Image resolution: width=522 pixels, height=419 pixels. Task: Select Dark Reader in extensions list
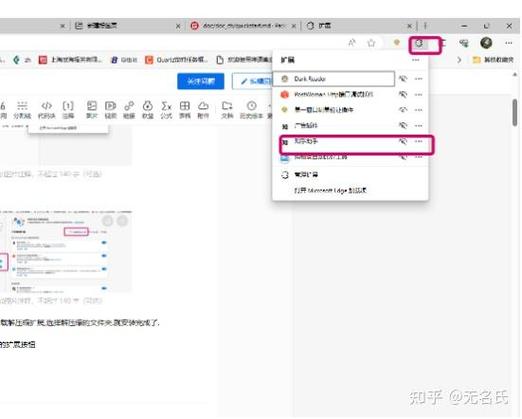[x=334, y=79]
